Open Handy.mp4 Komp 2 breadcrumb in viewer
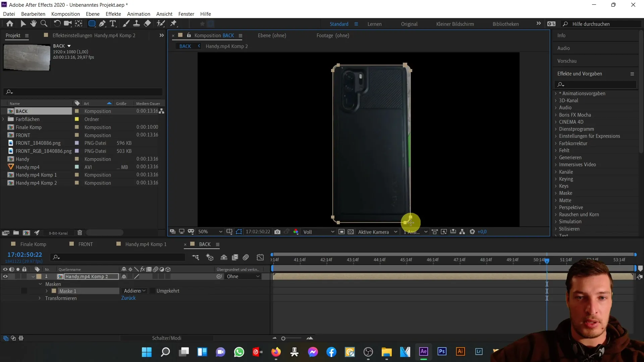The height and width of the screenshot is (362, 644). pyautogui.click(x=227, y=46)
